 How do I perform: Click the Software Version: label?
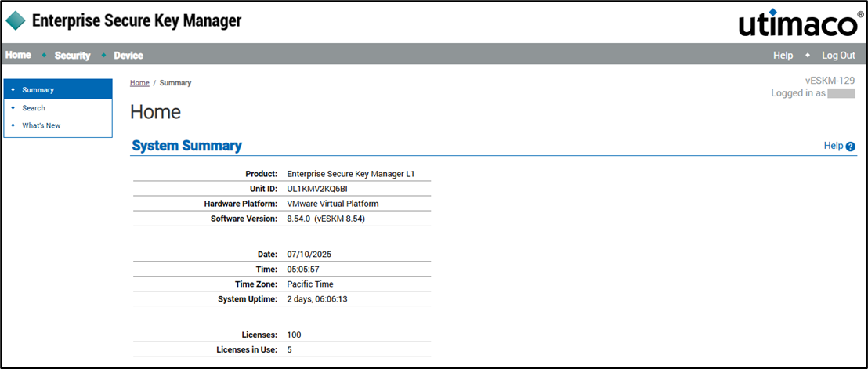pos(244,219)
